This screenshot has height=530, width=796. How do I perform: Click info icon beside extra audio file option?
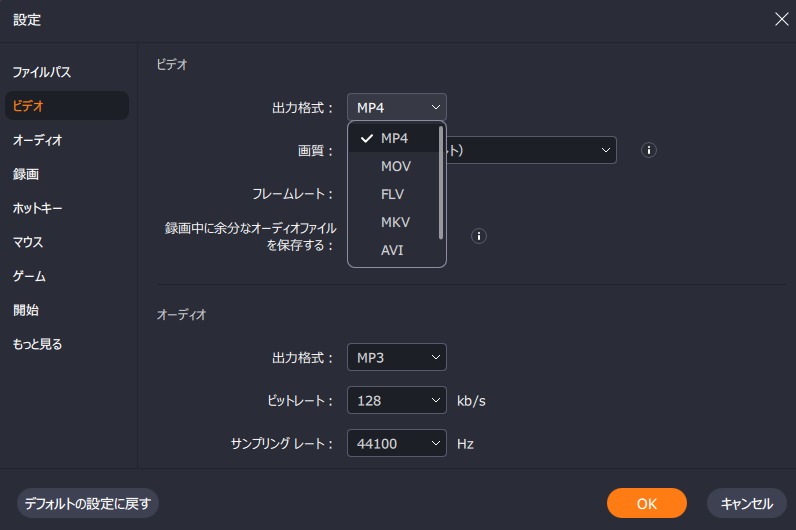click(478, 236)
